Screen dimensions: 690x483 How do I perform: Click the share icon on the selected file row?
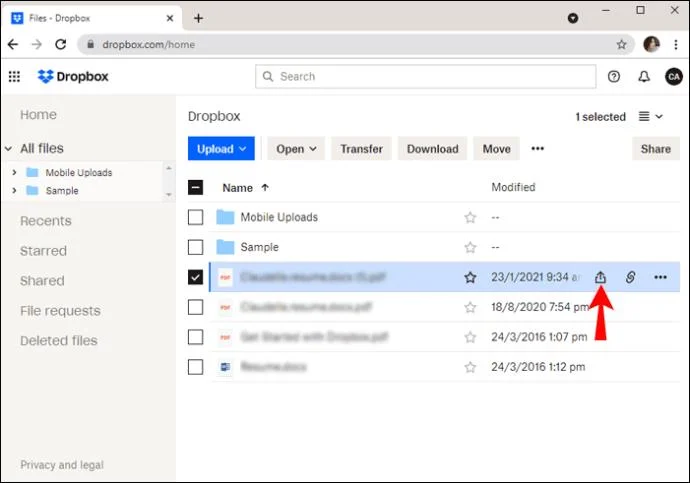[600, 277]
